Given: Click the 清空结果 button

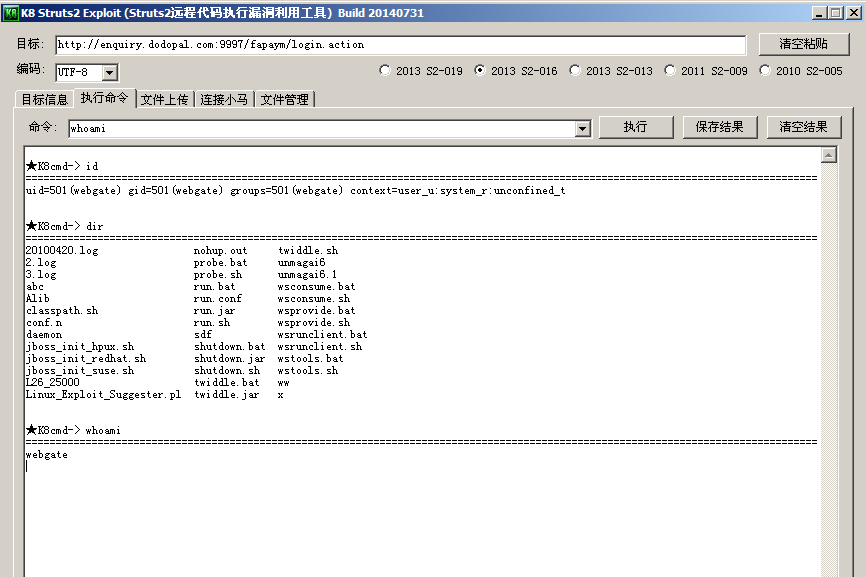Looking at the screenshot, I should click(804, 127).
